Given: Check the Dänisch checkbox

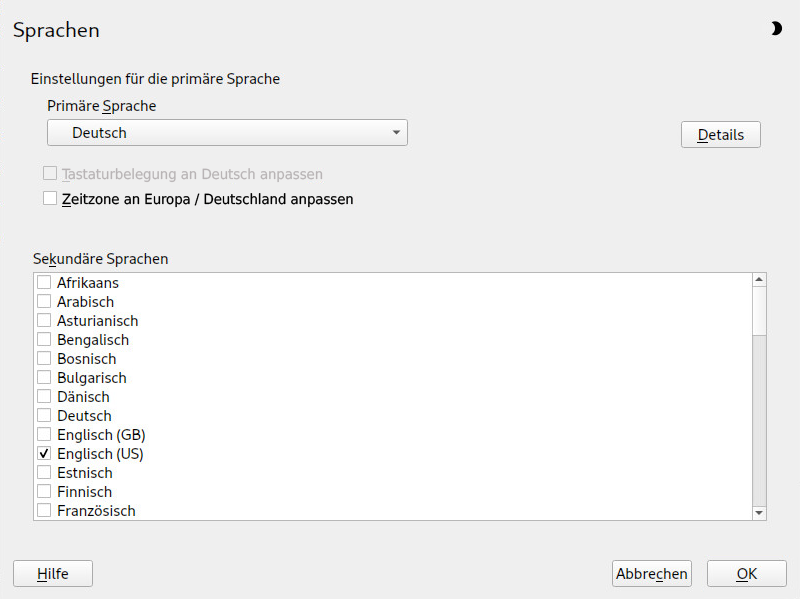Looking at the screenshot, I should pos(44,397).
